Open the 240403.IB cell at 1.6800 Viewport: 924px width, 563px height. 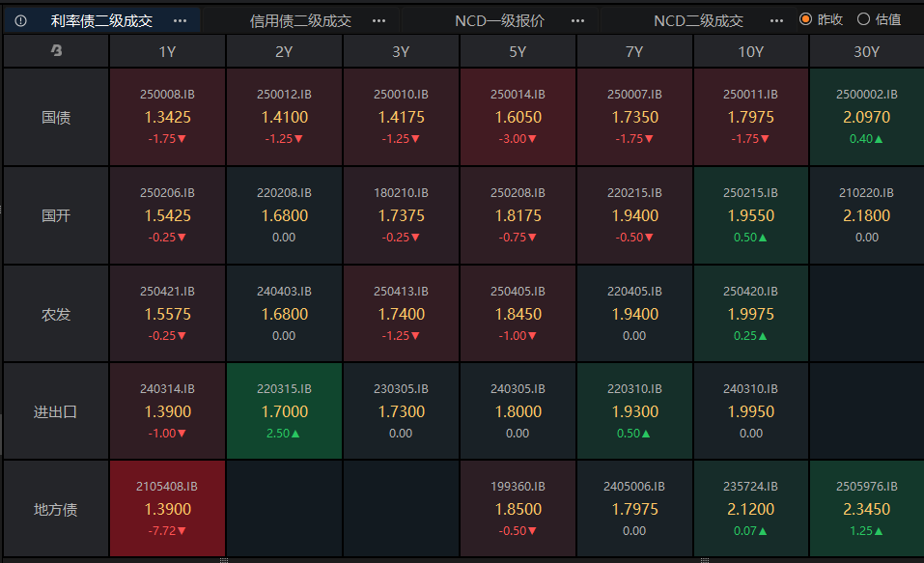tap(284, 314)
